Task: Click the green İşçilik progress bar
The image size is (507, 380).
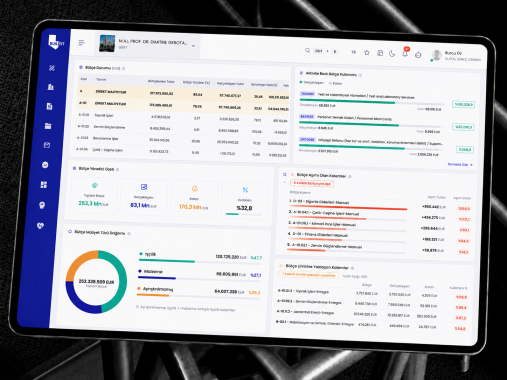Action: click(x=200, y=262)
